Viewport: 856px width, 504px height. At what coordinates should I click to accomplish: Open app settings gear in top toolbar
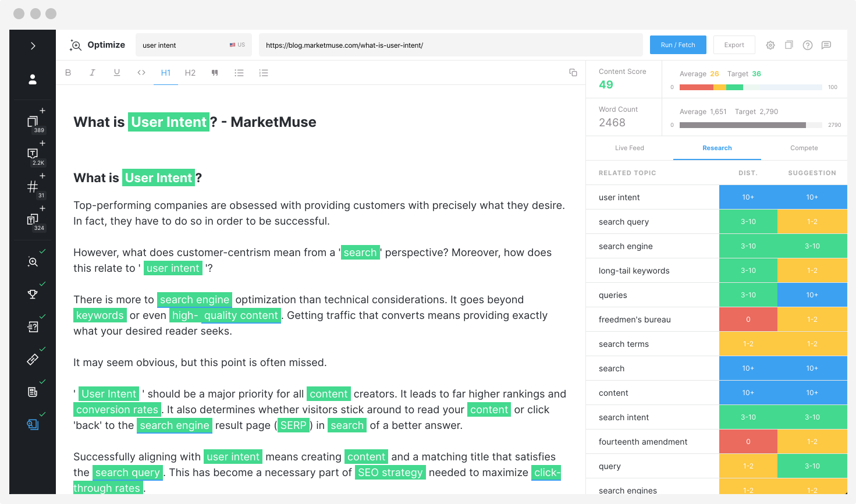coord(770,45)
